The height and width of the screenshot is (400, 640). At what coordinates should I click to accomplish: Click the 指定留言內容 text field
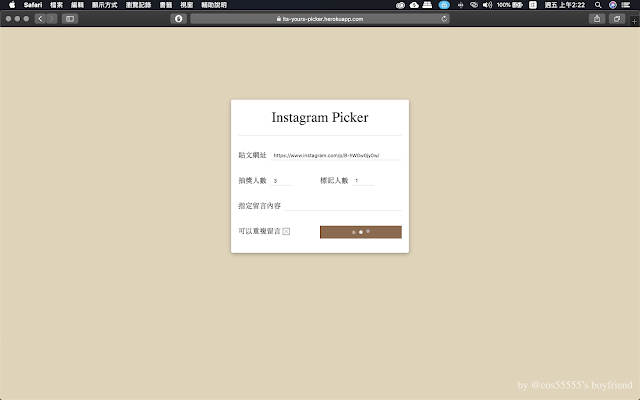(x=343, y=206)
